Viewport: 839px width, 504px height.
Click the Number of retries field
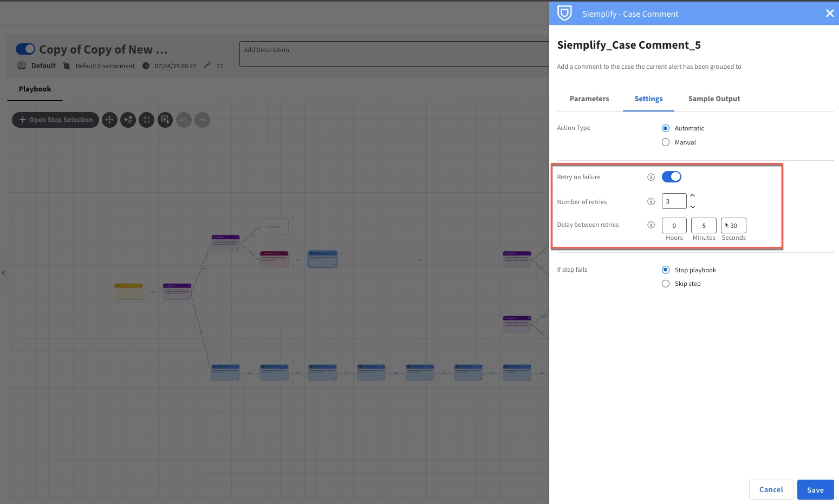point(674,201)
